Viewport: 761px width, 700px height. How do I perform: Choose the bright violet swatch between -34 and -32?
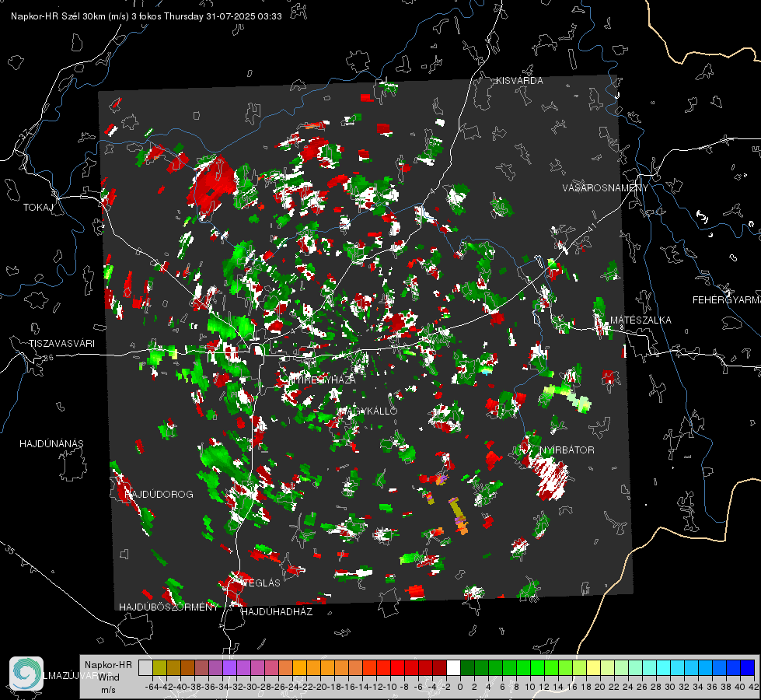point(229,667)
